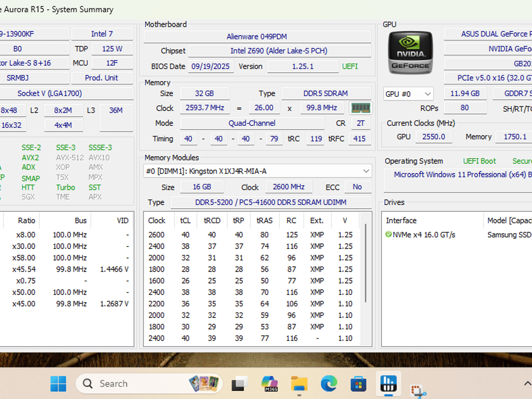Click the ROPs 80 value

click(x=465, y=108)
